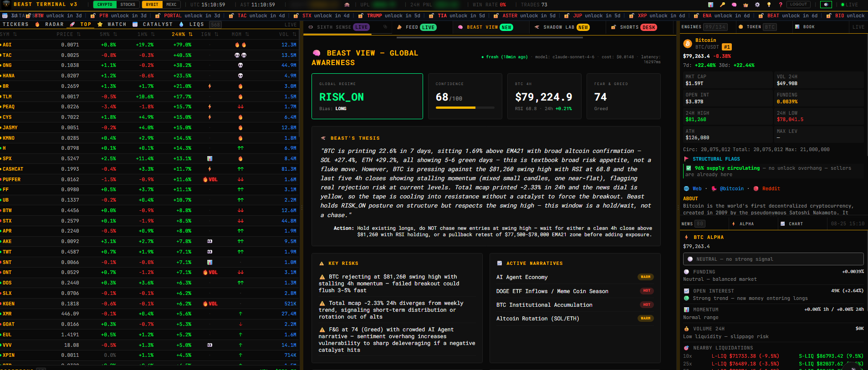
Task: Click the game controller icon near UPL
Action: [347, 5]
